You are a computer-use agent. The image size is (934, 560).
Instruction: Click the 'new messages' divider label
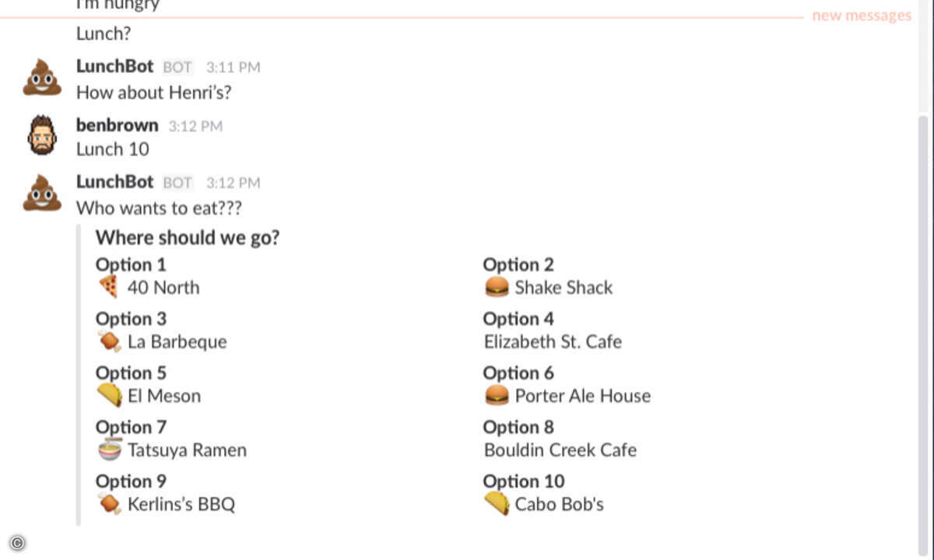point(862,16)
